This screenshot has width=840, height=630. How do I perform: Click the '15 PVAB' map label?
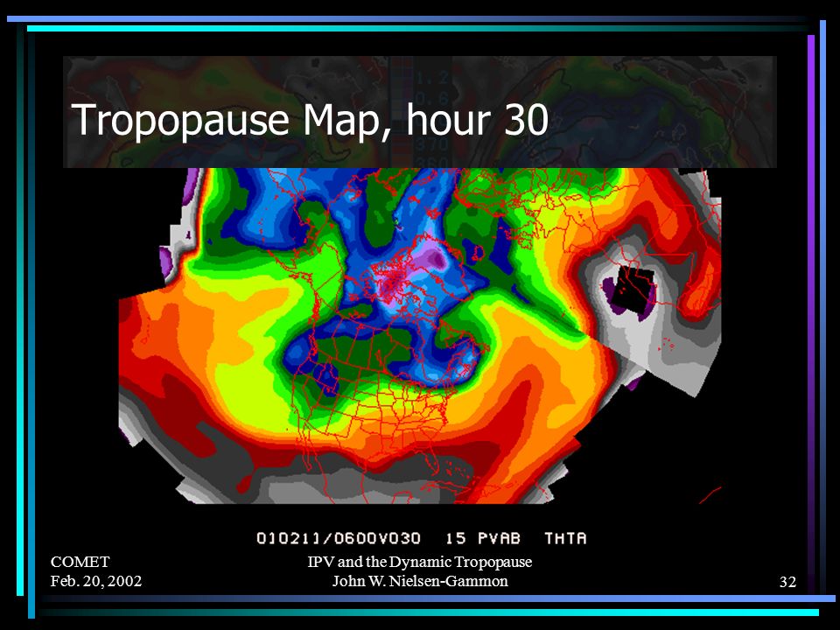pyautogui.click(x=483, y=538)
